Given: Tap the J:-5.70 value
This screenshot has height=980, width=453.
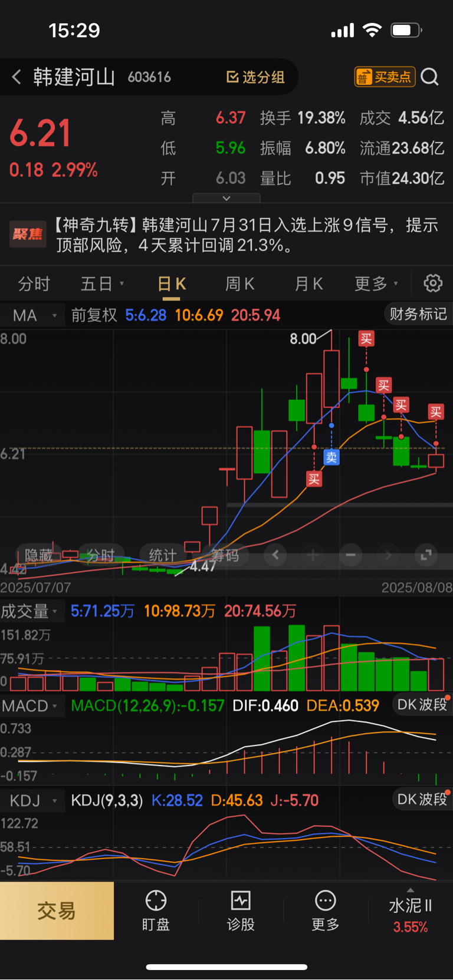Looking at the screenshot, I should click(x=294, y=801).
